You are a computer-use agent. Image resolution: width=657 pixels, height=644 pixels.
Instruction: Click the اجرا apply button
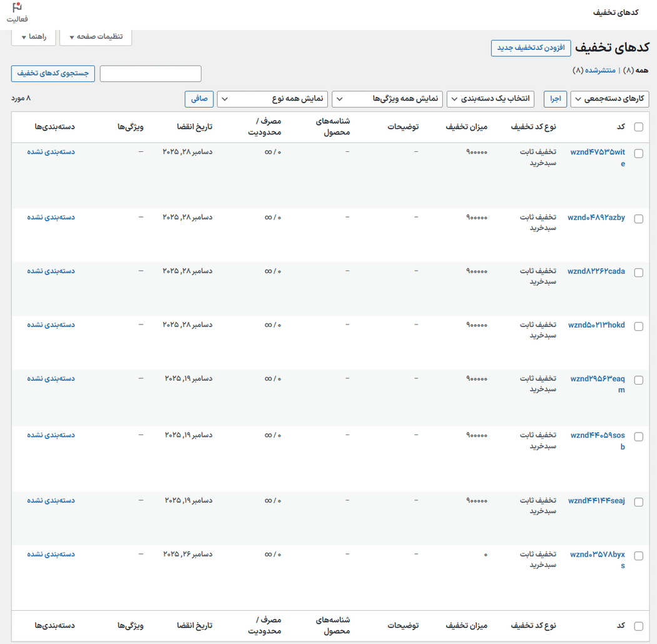(x=554, y=99)
